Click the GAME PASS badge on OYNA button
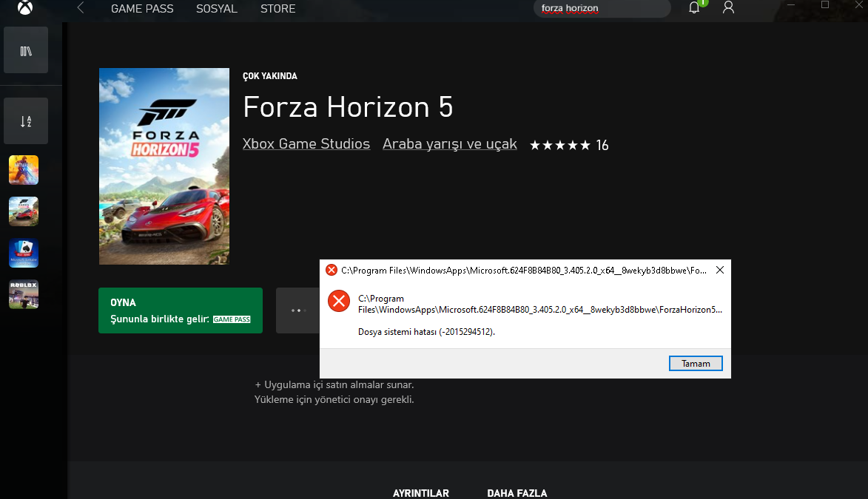868x499 pixels. point(232,319)
